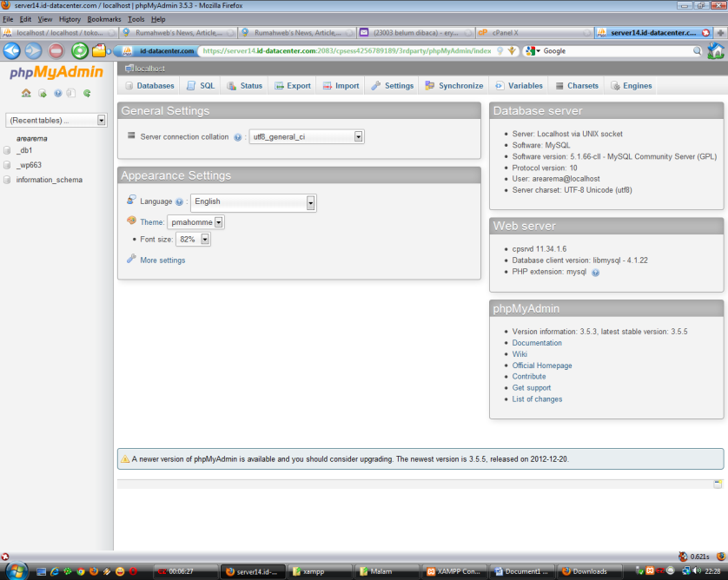This screenshot has height=580, width=728.
Task: Select the _wp663 database in the sidebar
Action: [x=29, y=165]
